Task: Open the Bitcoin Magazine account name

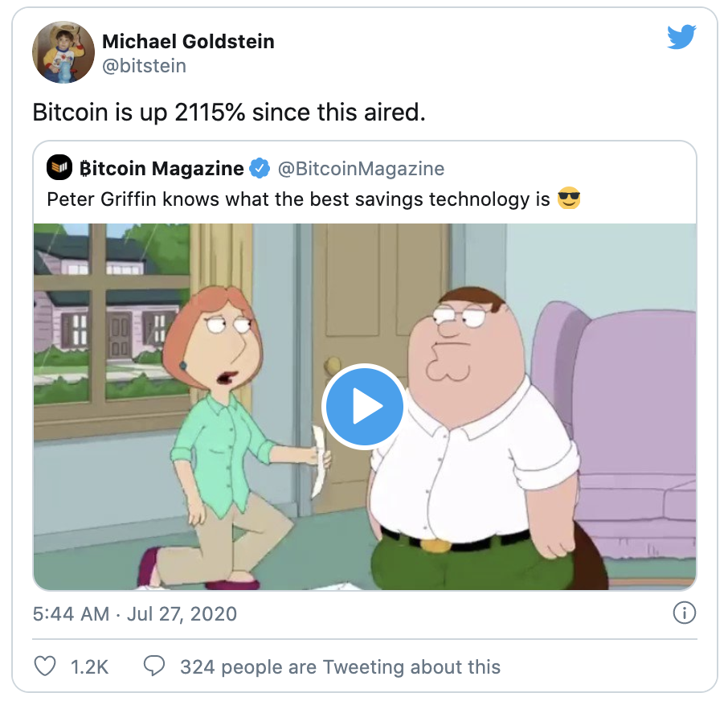Action: click(x=161, y=168)
